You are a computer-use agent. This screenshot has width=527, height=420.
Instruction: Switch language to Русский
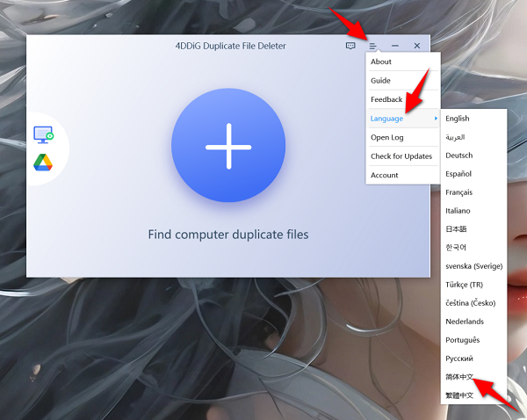pyautogui.click(x=473, y=358)
